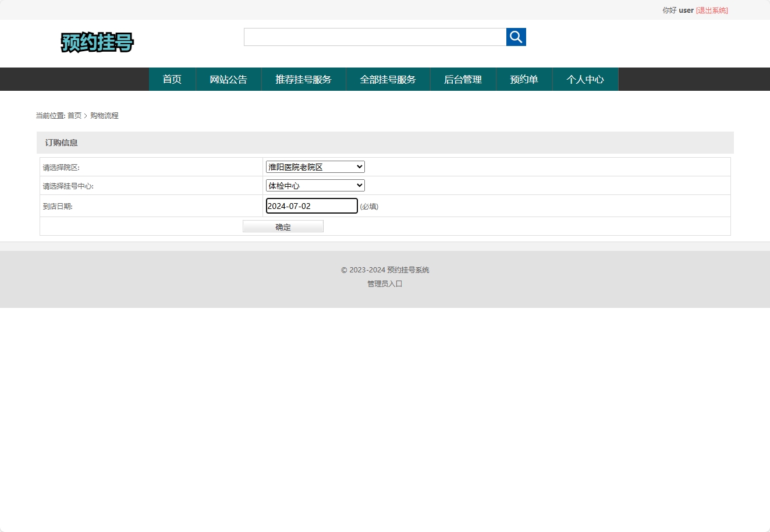Expand the 请选择院区 dropdown
Screen dimensions: 770x532
(x=315, y=167)
